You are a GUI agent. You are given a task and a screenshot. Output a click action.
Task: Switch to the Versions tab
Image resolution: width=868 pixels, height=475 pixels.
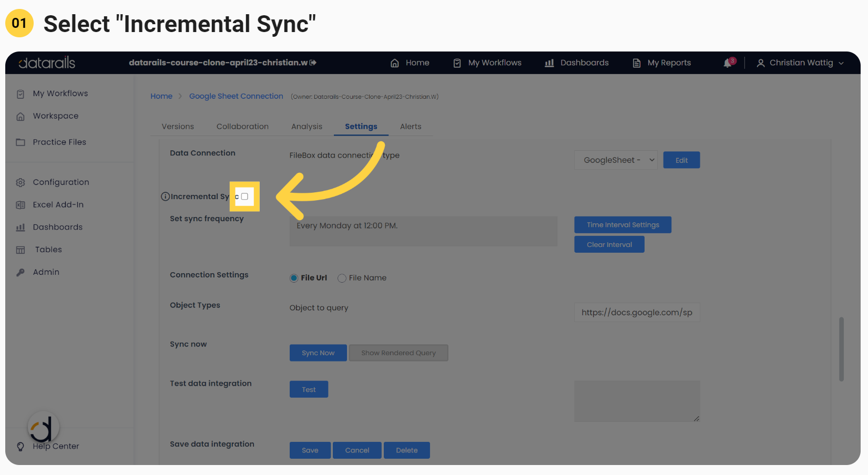tap(178, 127)
